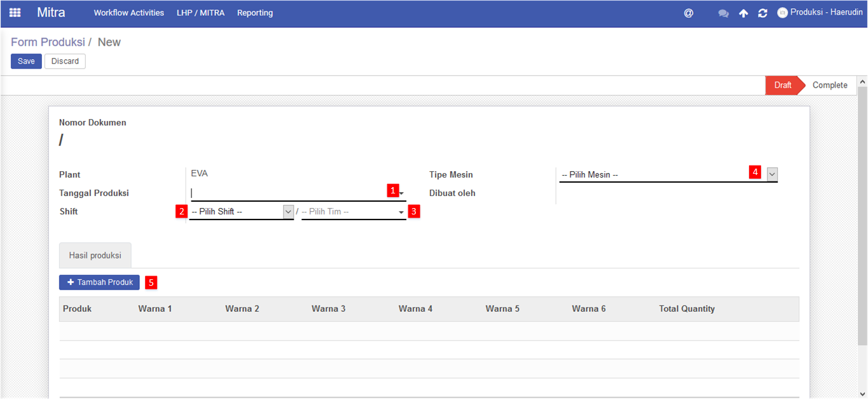Viewport: 868px width, 399px height.
Task: Open the Workflow Activities menu
Action: 128,13
